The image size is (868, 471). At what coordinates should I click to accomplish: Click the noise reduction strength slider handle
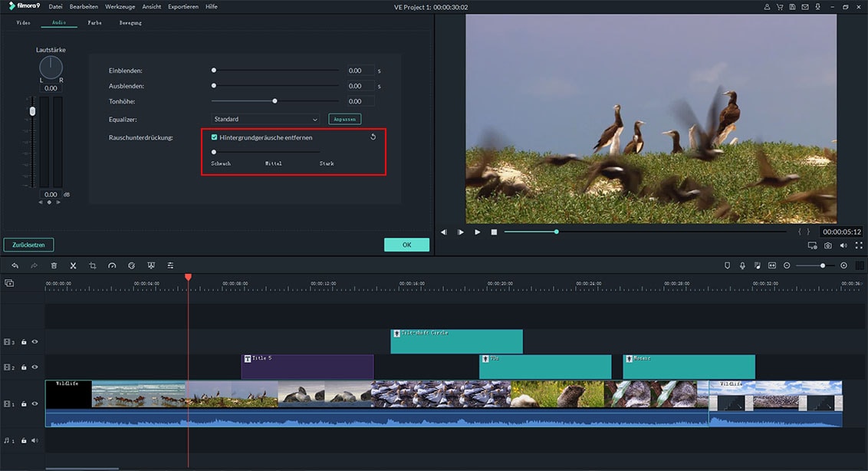[214, 152]
